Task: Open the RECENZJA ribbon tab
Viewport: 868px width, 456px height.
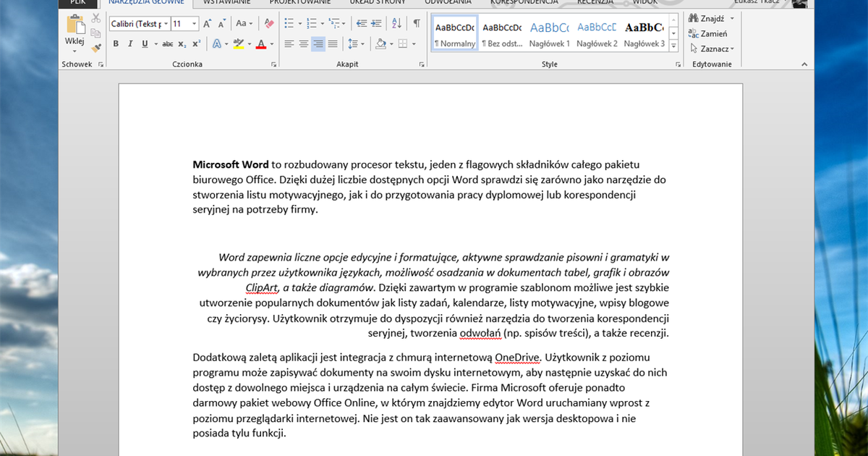Action: (595, 2)
